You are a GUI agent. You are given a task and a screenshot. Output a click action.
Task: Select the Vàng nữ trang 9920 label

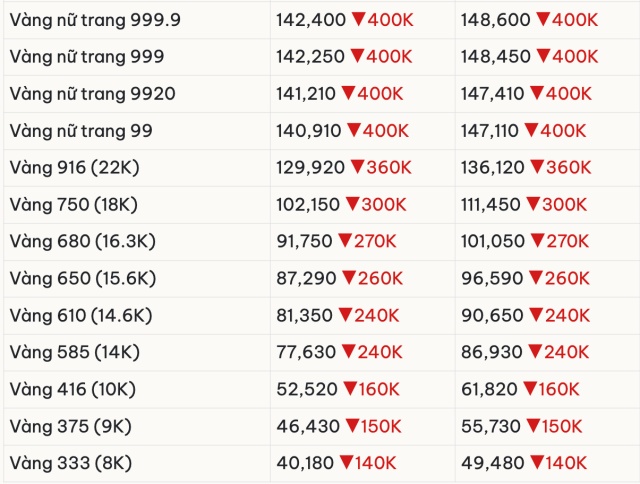[x=92, y=94]
